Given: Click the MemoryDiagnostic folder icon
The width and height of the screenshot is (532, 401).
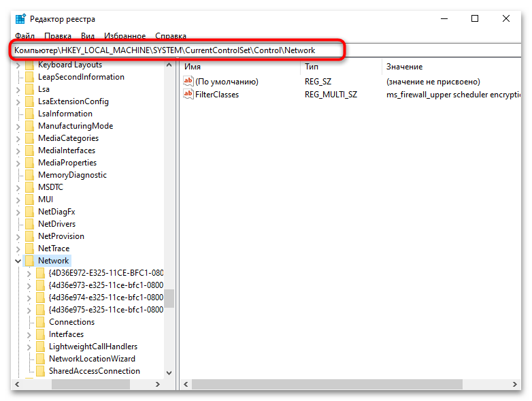Looking at the screenshot, I should pyautogui.click(x=30, y=175).
